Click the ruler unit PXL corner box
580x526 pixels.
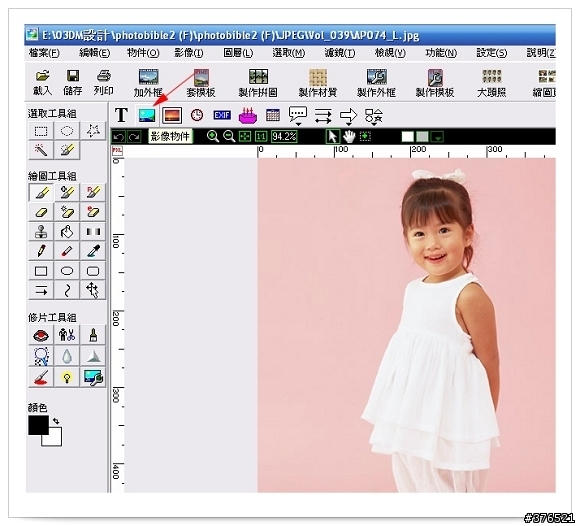(x=117, y=151)
